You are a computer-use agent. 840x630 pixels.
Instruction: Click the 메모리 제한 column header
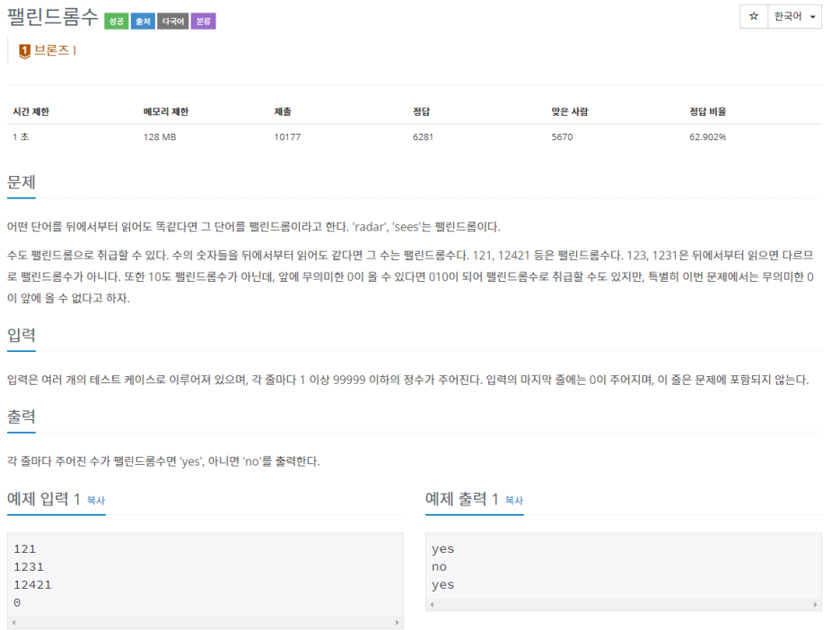166,111
